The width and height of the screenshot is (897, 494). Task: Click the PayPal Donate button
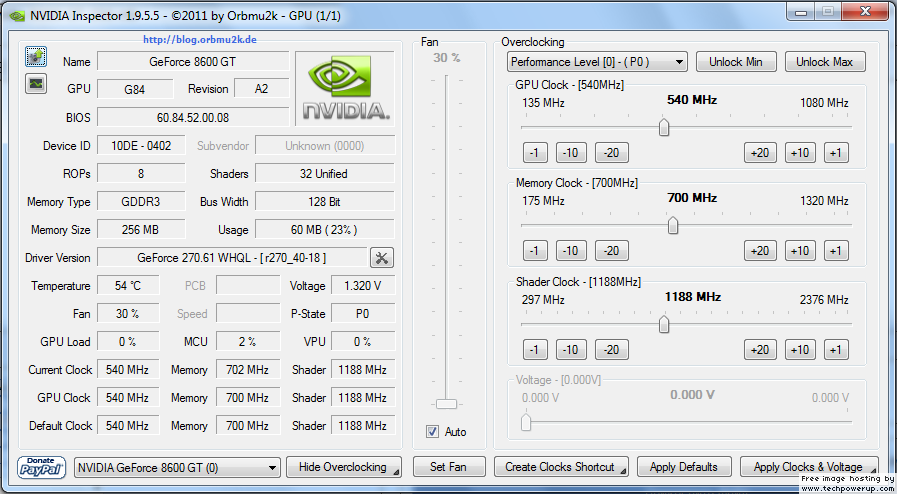click(x=43, y=467)
